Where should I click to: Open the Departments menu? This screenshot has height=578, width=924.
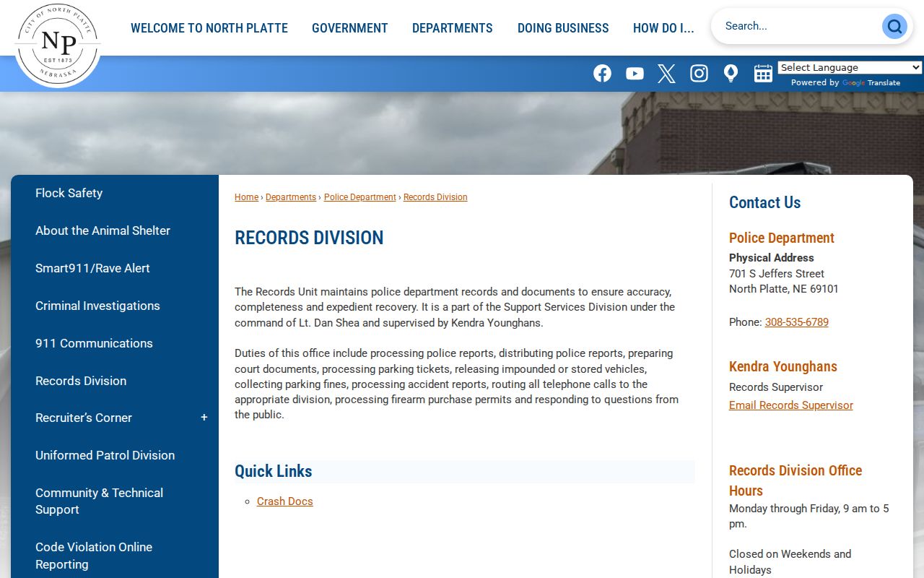(x=453, y=28)
